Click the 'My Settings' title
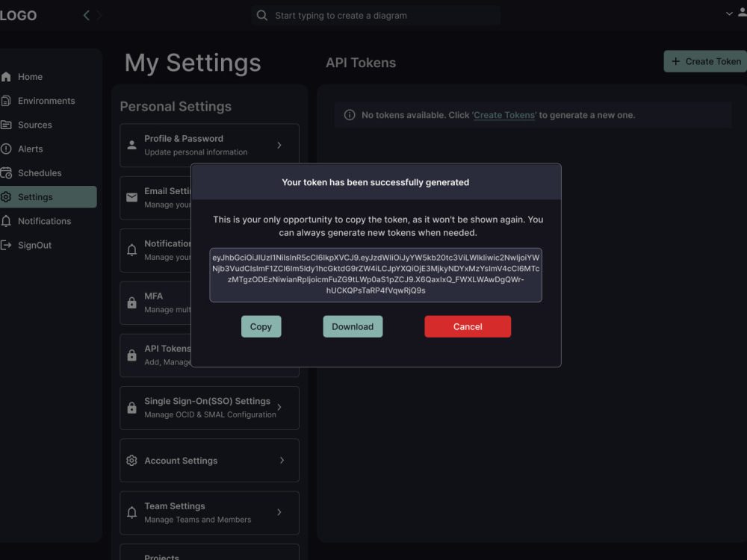Screen dimensions: 747x560 (193, 63)
